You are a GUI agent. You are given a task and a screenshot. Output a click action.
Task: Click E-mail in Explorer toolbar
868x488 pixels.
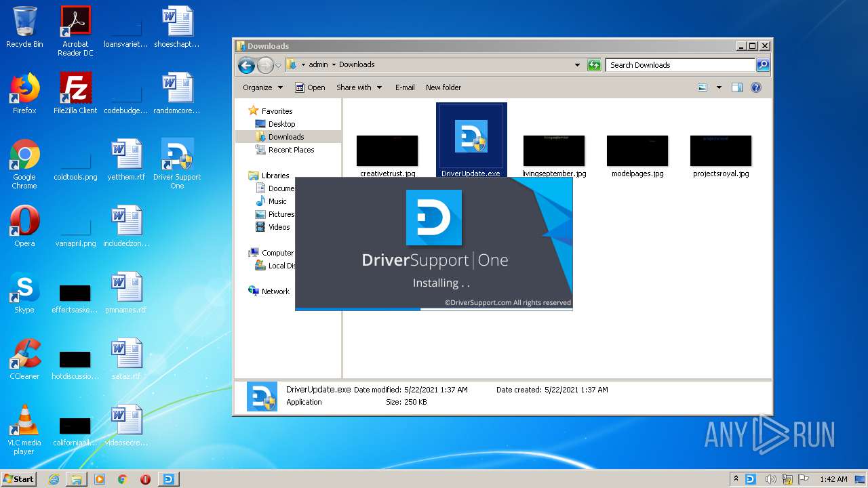click(405, 87)
